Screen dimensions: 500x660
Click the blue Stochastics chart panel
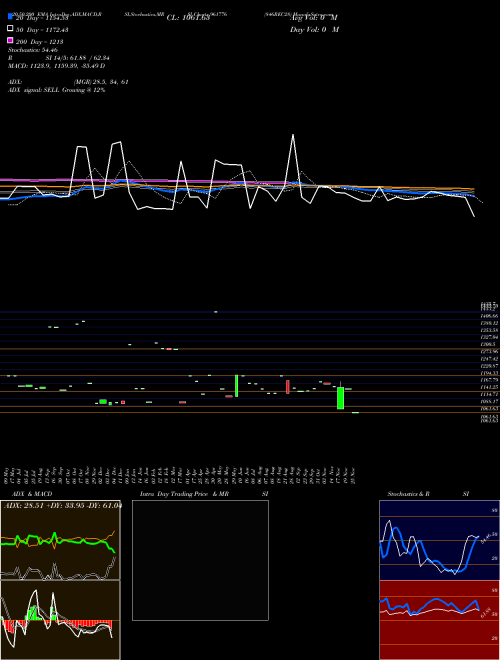439,540
